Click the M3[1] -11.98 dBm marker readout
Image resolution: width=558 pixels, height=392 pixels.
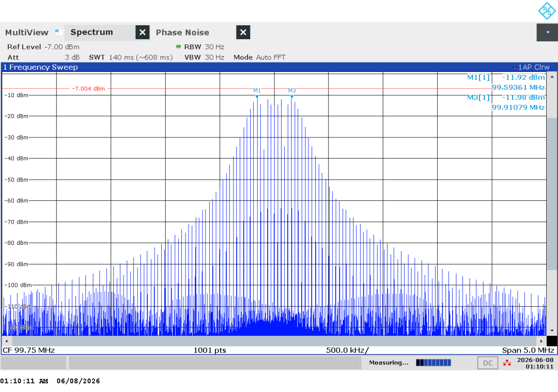pos(506,98)
